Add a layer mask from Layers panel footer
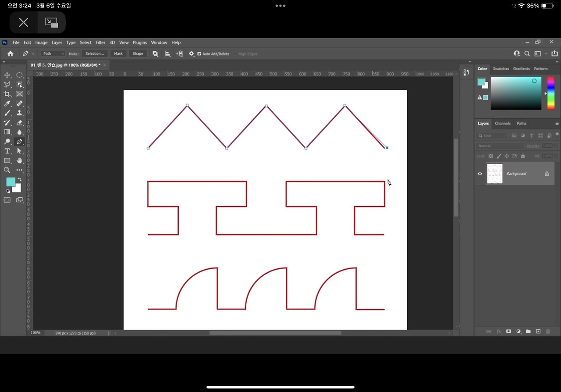The image size is (561, 392). pyautogui.click(x=509, y=331)
